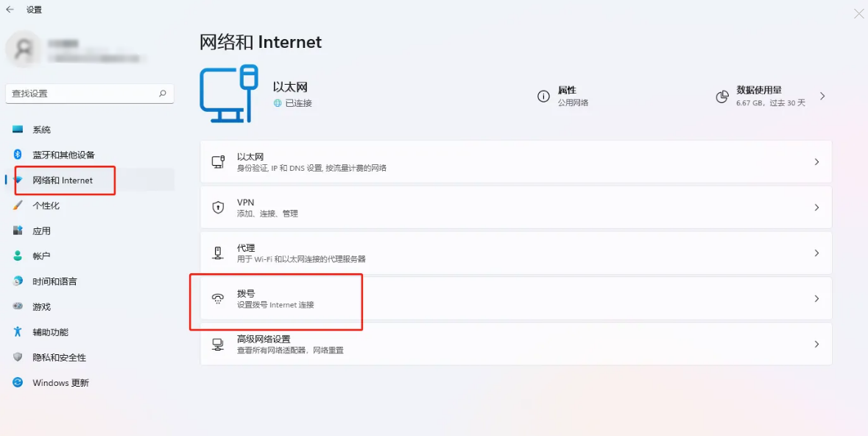Image resolution: width=868 pixels, height=436 pixels.
Task: Click the search magnifier icon
Action: [162, 94]
